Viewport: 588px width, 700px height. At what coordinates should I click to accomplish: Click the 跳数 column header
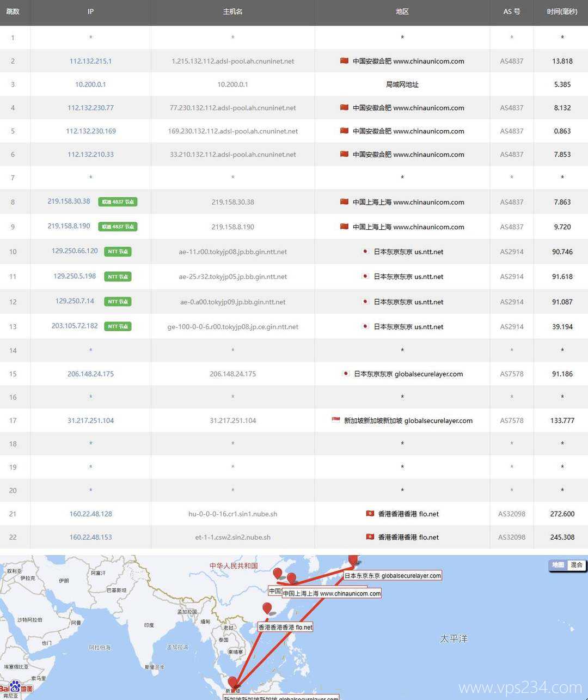(13, 11)
